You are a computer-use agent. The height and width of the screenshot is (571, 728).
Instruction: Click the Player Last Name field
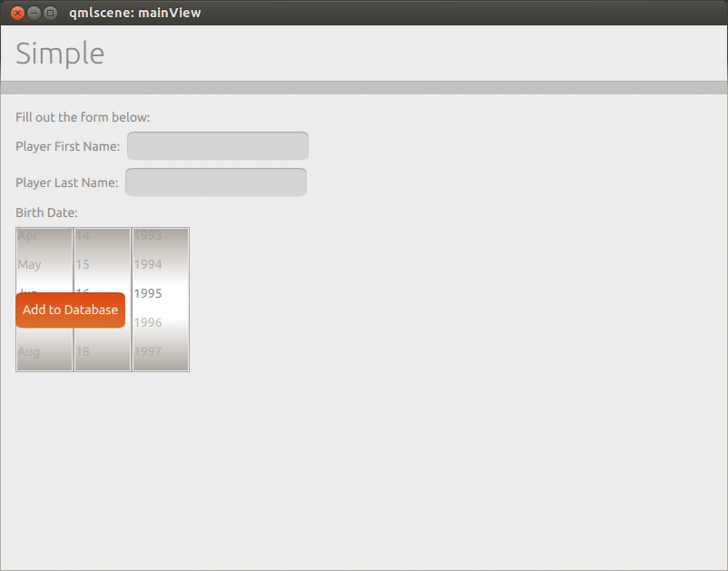pyautogui.click(x=215, y=182)
